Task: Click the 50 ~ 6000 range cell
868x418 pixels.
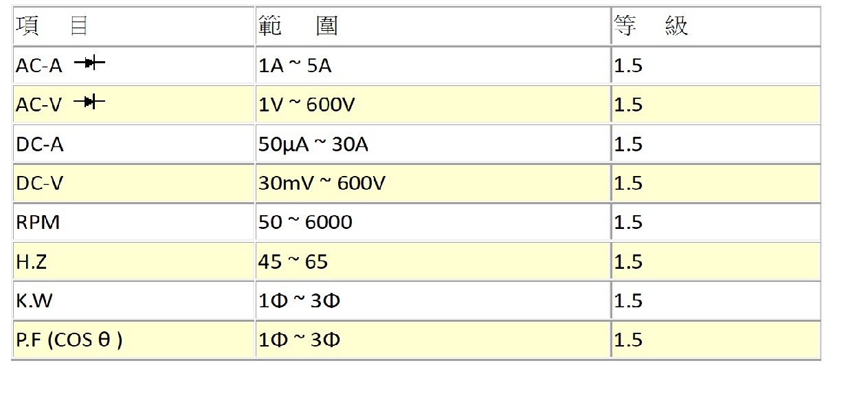Action: (433, 222)
